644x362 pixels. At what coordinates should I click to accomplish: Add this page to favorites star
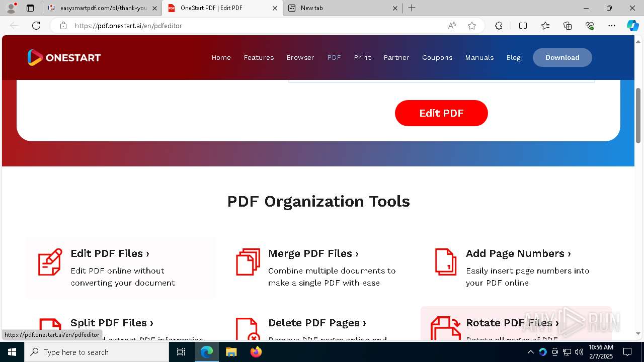[x=472, y=26]
